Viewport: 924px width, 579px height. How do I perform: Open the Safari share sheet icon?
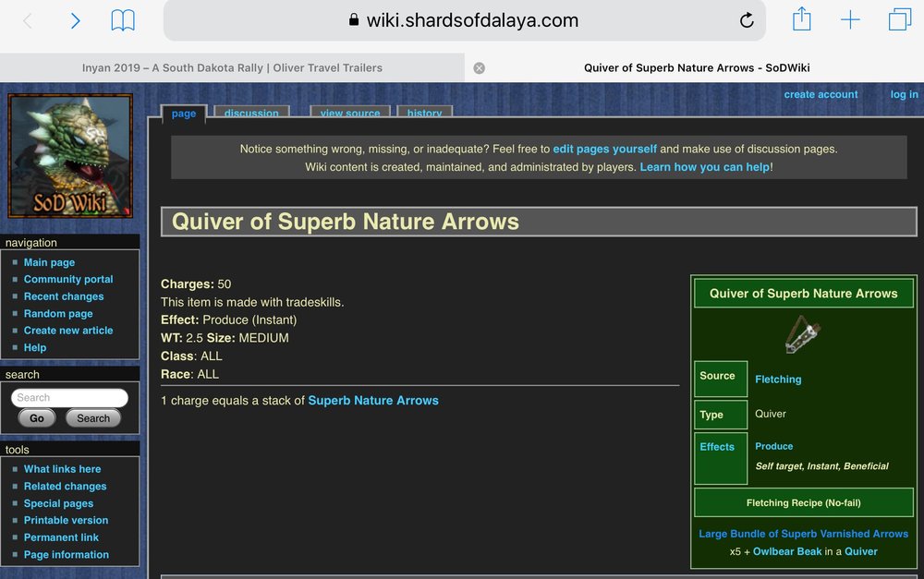pos(801,19)
